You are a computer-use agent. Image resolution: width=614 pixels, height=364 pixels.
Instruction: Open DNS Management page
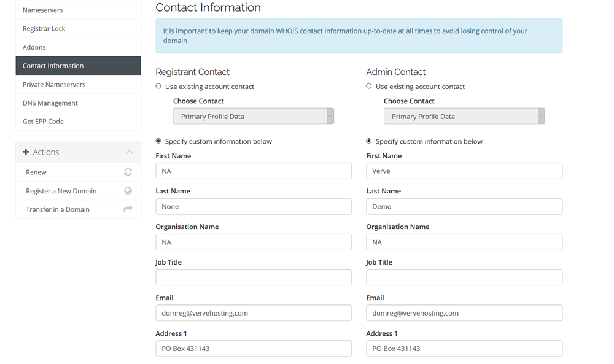tap(79, 103)
